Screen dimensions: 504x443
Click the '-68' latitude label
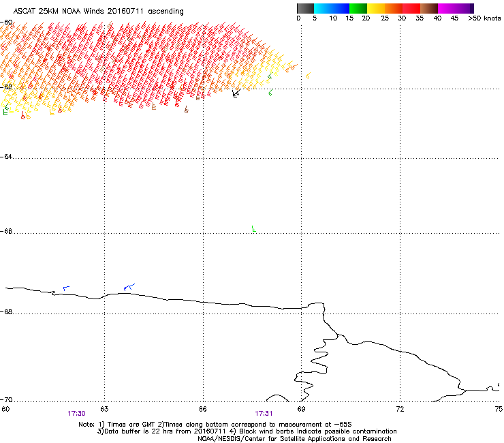coord(6,311)
